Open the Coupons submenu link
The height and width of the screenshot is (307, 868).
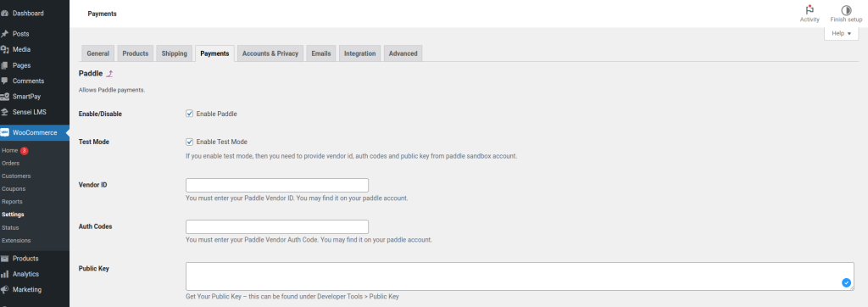(x=14, y=189)
